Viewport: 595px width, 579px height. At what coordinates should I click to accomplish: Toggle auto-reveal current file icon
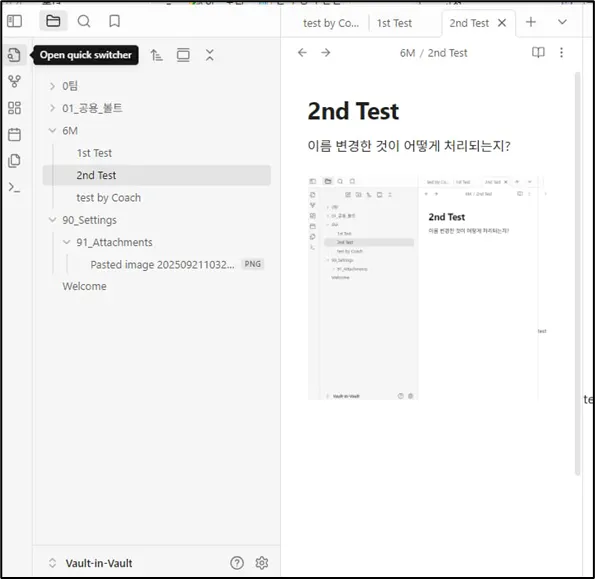click(x=183, y=55)
